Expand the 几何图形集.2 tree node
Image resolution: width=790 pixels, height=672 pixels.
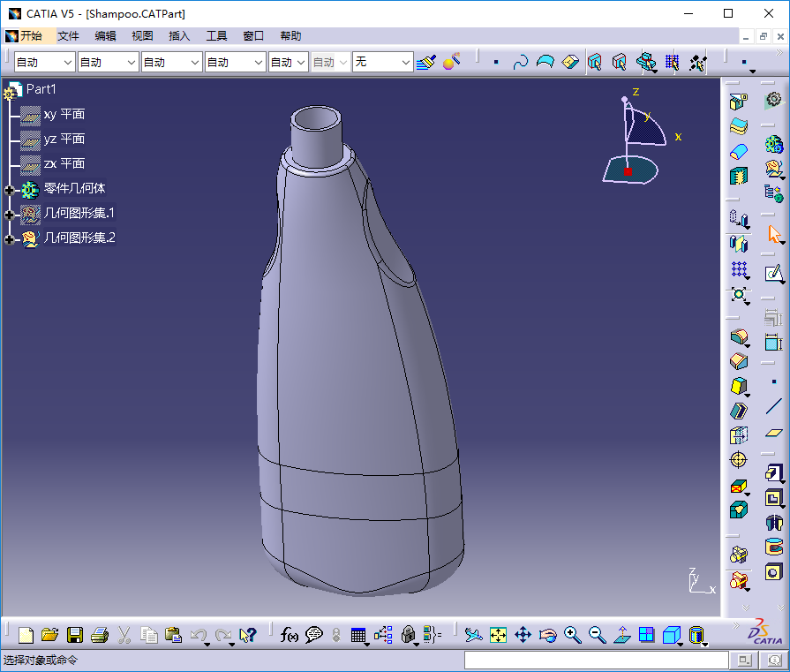(x=10, y=239)
